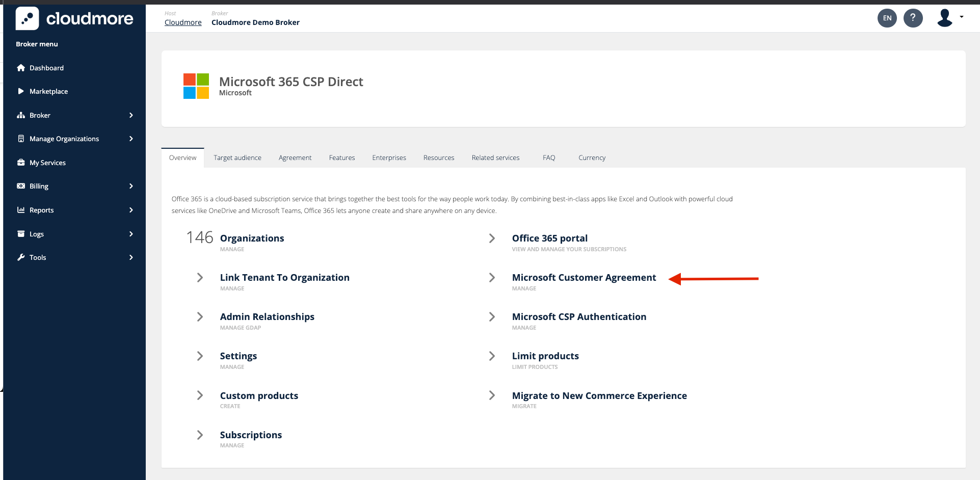Viewport: 980px width, 480px height.
Task: Click the Reports chart icon
Action: (x=21, y=209)
